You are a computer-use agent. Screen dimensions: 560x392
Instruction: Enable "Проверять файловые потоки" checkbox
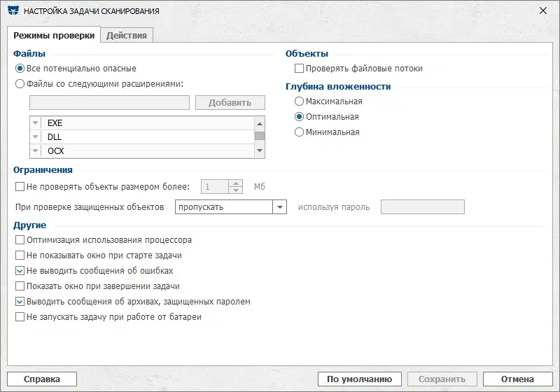coord(300,69)
